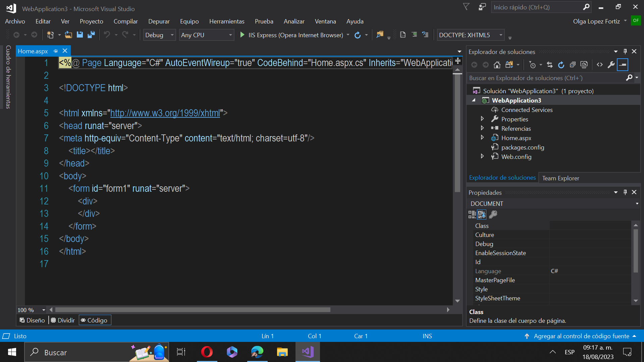Click the editor horizontal scrollbar thumb
The height and width of the screenshot is (362, 644).
point(193,310)
